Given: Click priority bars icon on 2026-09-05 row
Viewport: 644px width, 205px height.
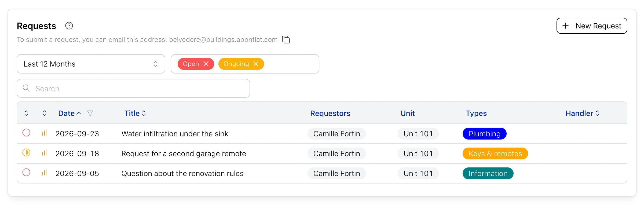Looking at the screenshot, I should click(x=44, y=173).
